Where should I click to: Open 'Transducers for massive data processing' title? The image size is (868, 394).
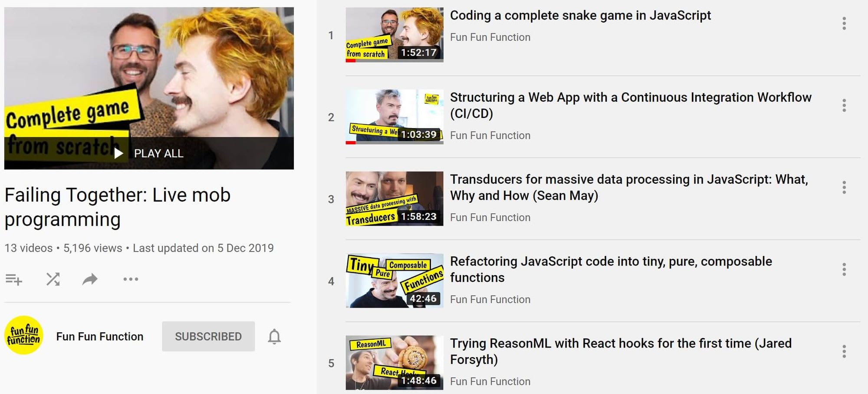pos(629,187)
